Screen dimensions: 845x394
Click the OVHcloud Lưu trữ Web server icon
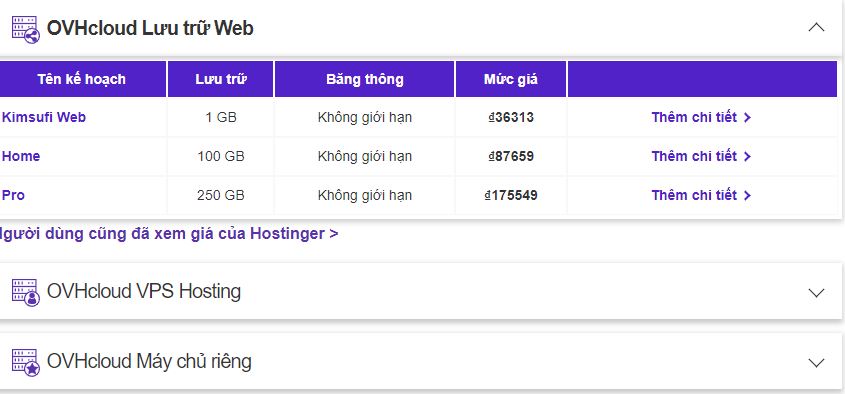click(x=26, y=29)
